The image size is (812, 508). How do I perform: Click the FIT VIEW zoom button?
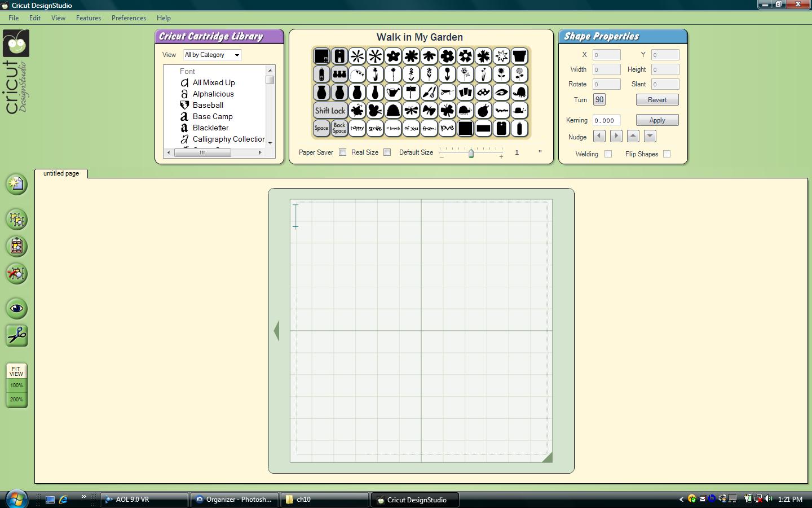(16, 371)
